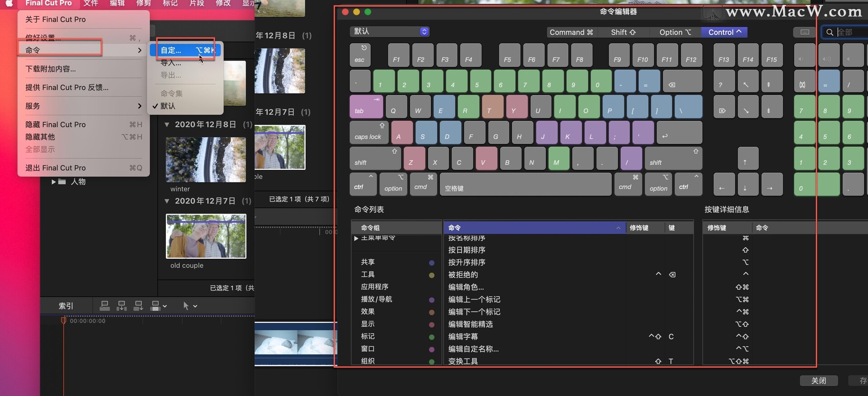Click the left cmd key on virtual keyboard

pyautogui.click(x=423, y=184)
